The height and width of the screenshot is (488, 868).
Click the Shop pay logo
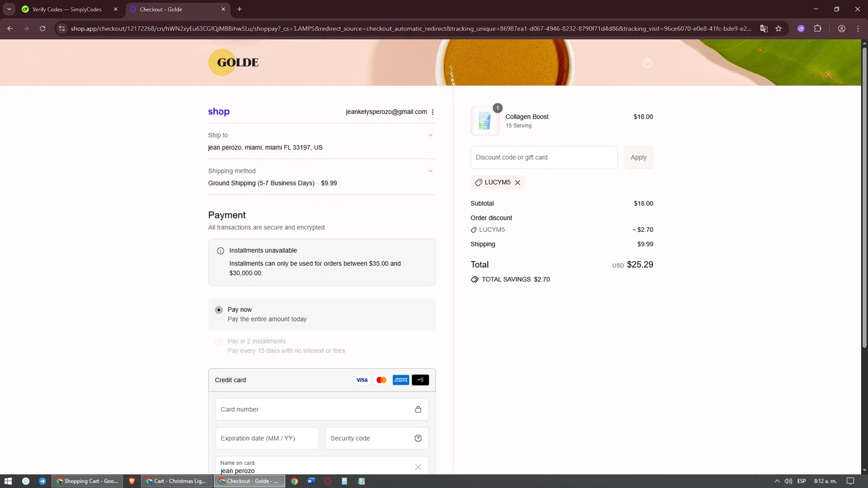pos(219,112)
